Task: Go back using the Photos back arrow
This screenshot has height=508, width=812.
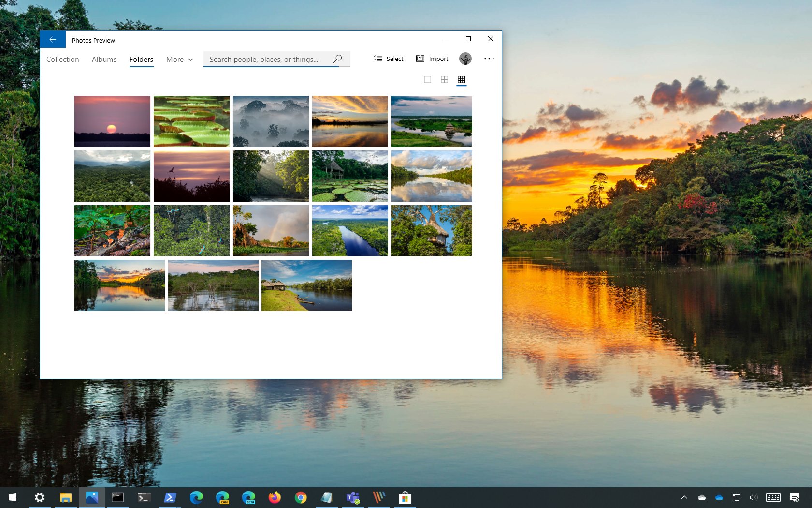Action: [53, 40]
